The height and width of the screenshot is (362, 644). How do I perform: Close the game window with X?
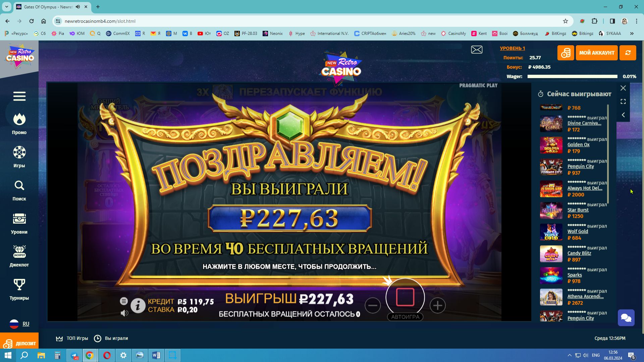click(623, 88)
